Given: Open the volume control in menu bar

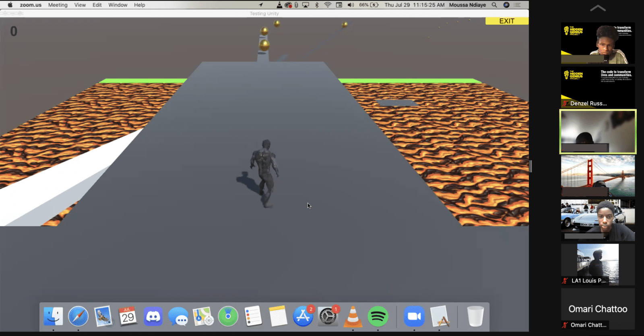Looking at the screenshot, I should pos(351,5).
